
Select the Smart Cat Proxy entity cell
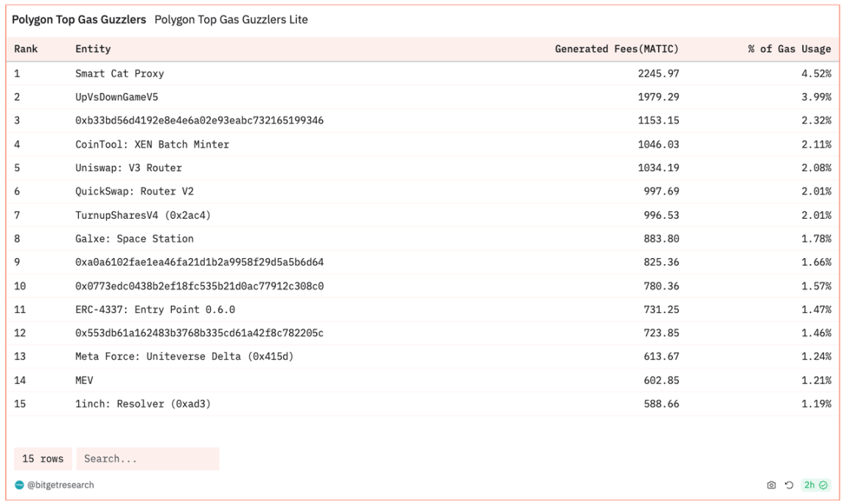119,73
